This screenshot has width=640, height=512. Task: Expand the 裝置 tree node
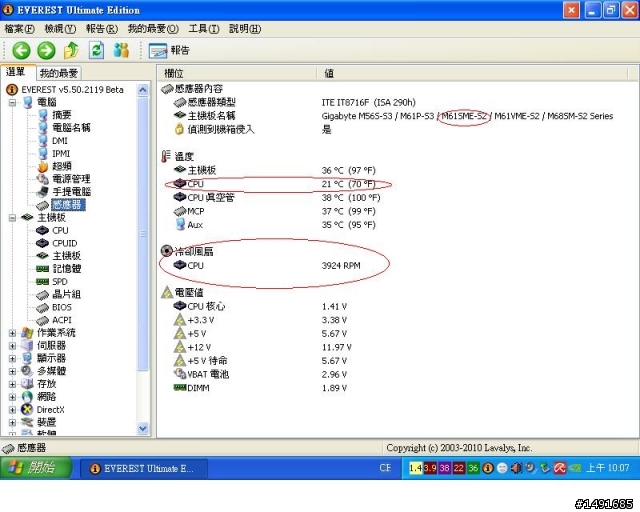tap(12, 423)
